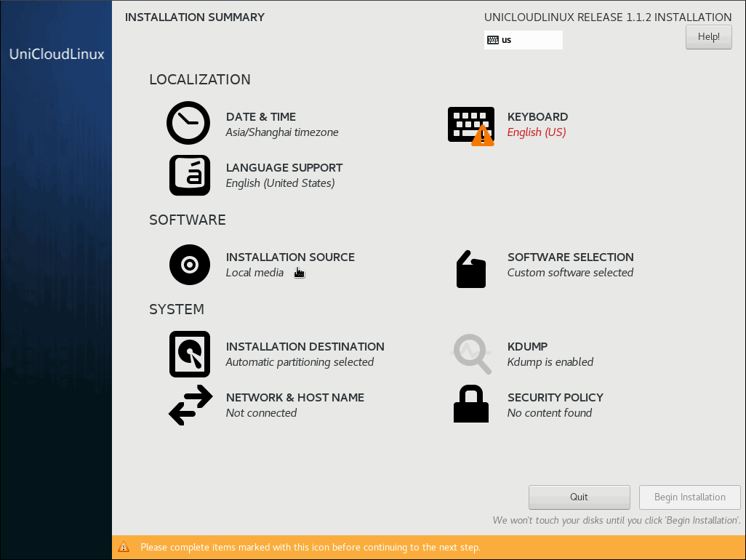The height and width of the screenshot is (560, 746).
Task: Click the keyboard layout icon beside 'us'
Action: [x=493, y=40]
